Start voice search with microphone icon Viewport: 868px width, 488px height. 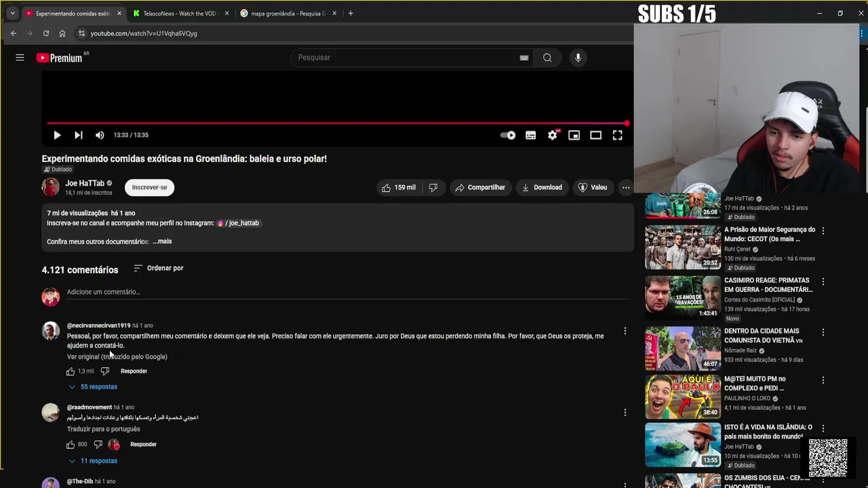(x=578, y=58)
